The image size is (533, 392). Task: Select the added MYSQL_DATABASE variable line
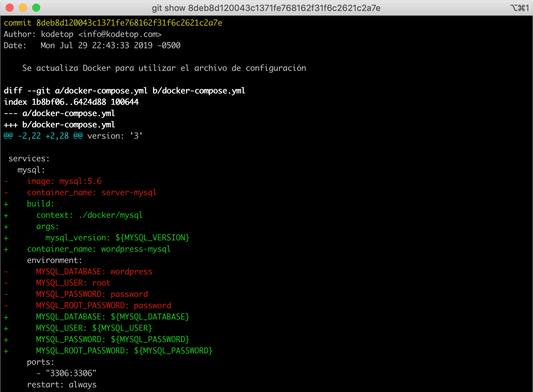[112, 317]
